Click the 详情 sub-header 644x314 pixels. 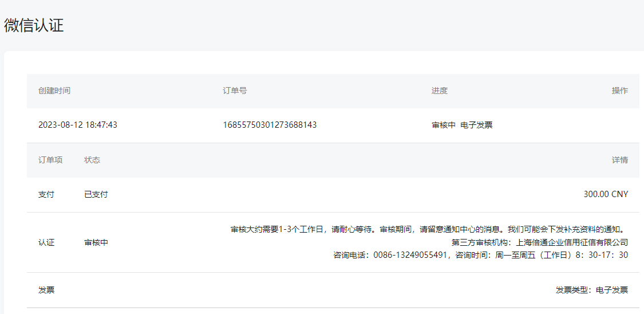[x=620, y=160]
